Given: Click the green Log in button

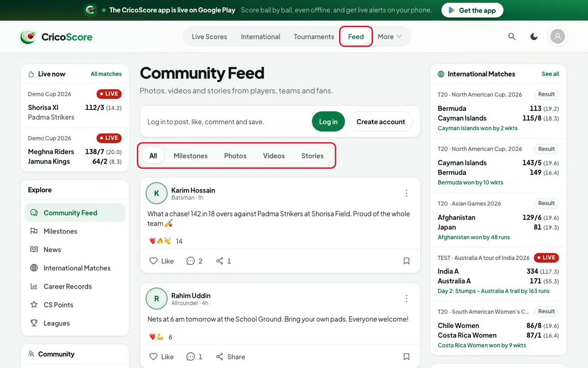Looking at the screenshot, I should coord(328,122).
